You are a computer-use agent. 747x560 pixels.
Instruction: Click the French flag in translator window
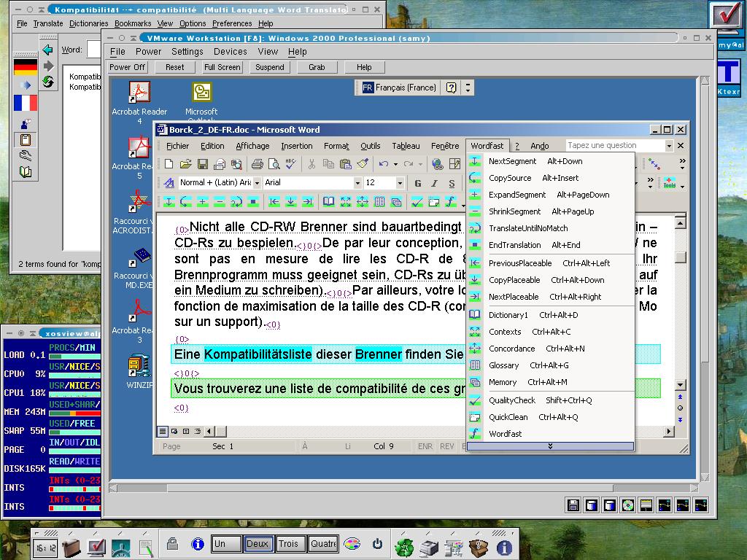[x=26, y=103]
